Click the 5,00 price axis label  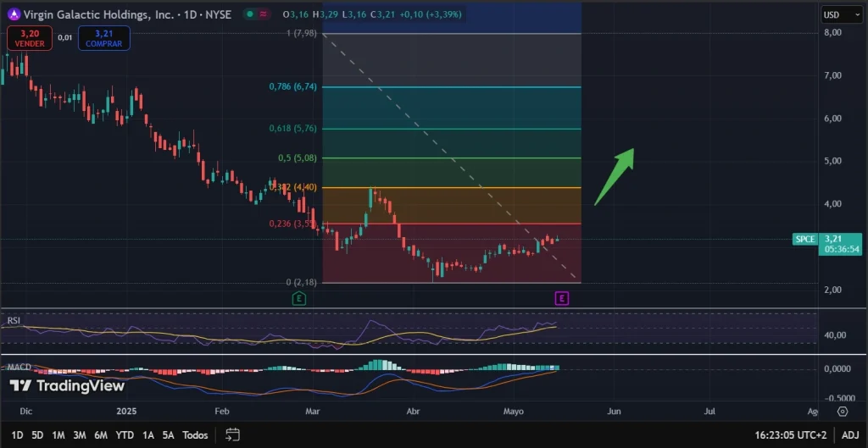click(833, 161)
